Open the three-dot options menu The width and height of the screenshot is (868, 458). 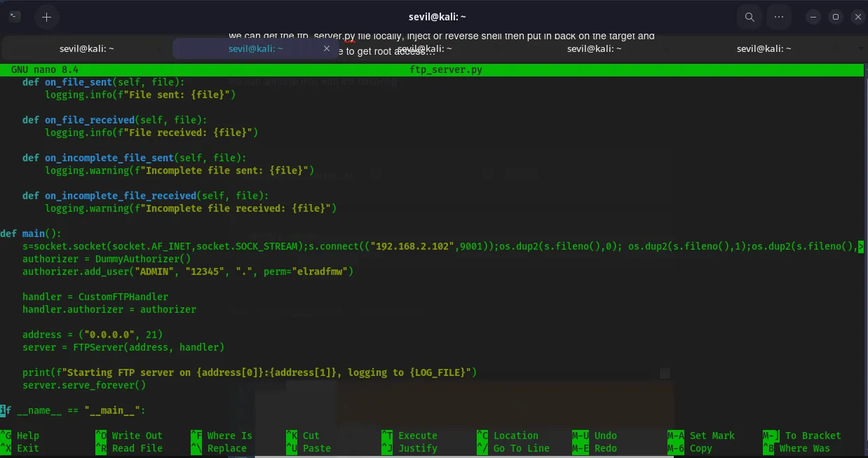(x=779, y=17)
